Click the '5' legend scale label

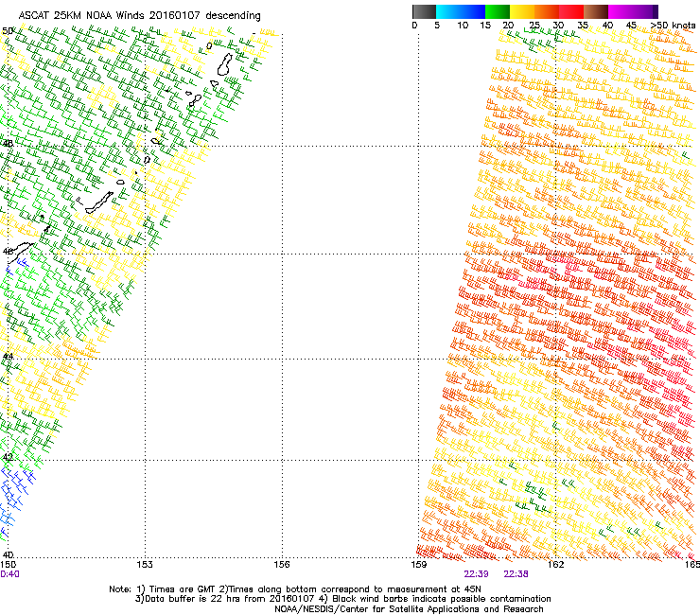tap(437, 26)
